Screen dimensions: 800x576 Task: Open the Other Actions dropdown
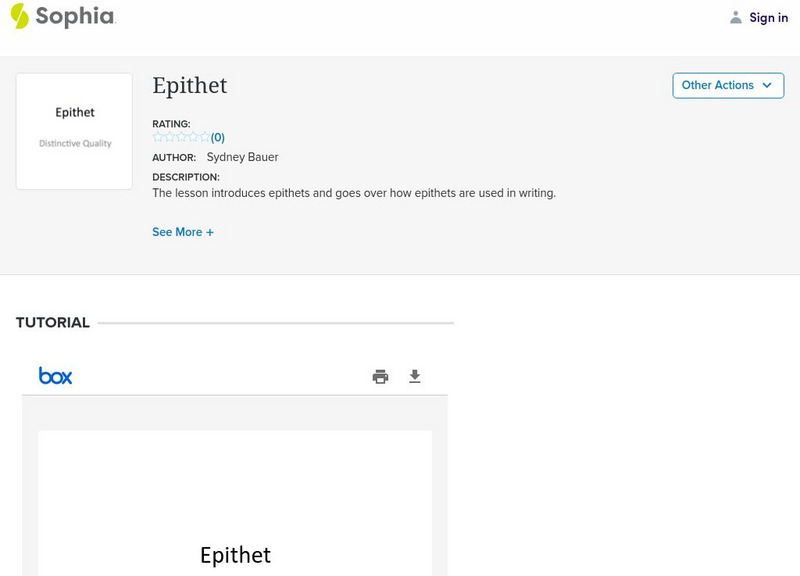pos(727,85)
